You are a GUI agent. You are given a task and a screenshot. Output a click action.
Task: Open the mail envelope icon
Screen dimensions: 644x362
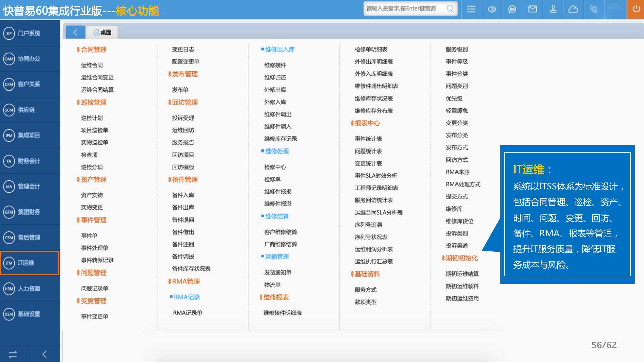pos(533,9)
